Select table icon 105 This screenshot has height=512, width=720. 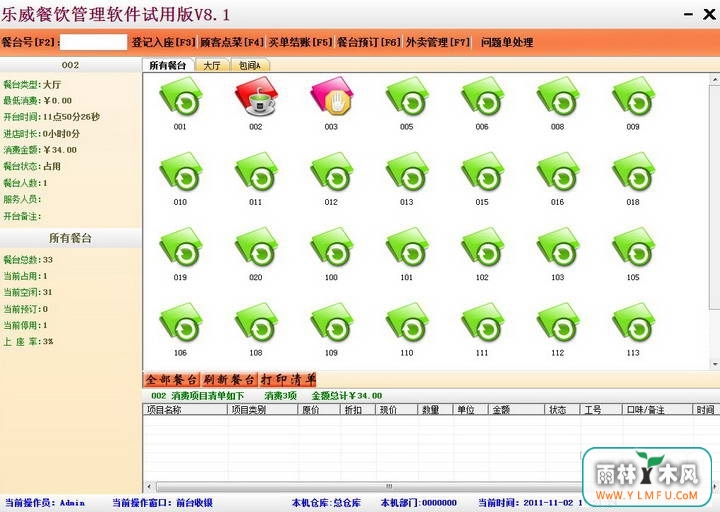633,248
